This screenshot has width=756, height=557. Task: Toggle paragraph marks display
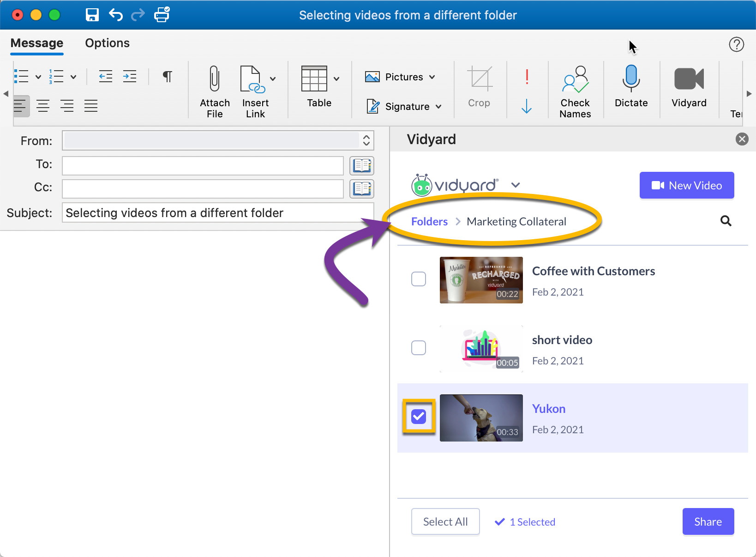pos(168,76)
